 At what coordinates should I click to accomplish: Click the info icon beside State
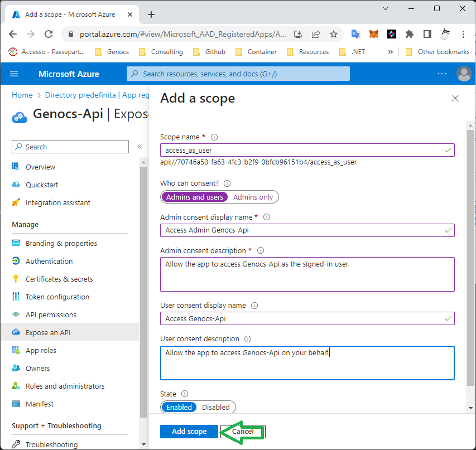click(x=185, y=394)
